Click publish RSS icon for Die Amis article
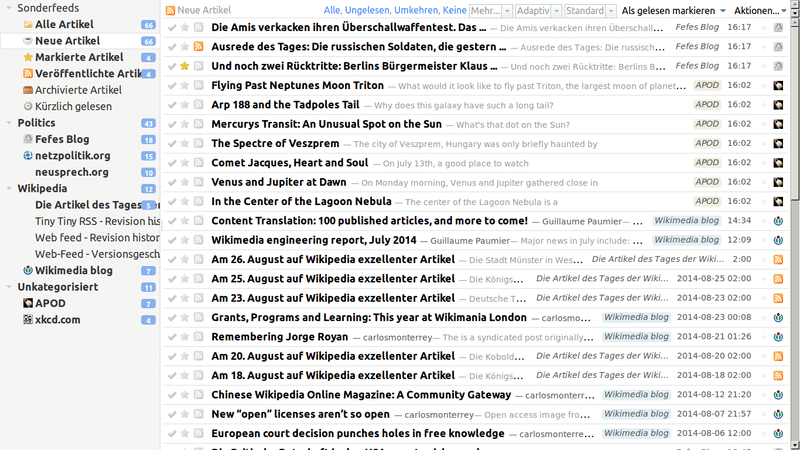The image size is (800, 450). click(x=199, y=28)
